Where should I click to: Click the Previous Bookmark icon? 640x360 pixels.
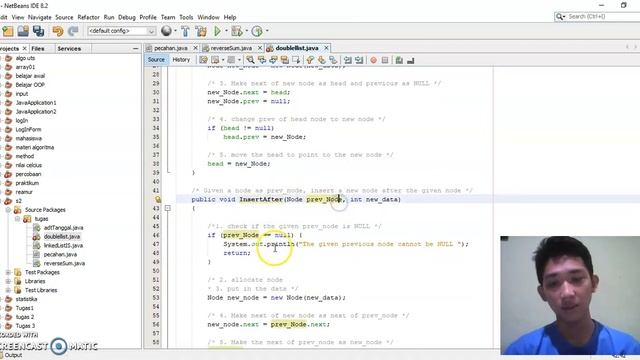pos(310,60)
